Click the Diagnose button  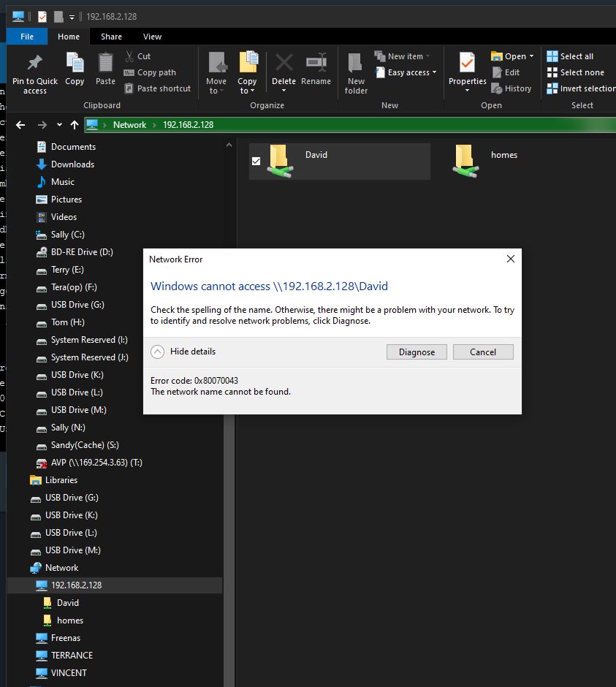click(417, 352)
